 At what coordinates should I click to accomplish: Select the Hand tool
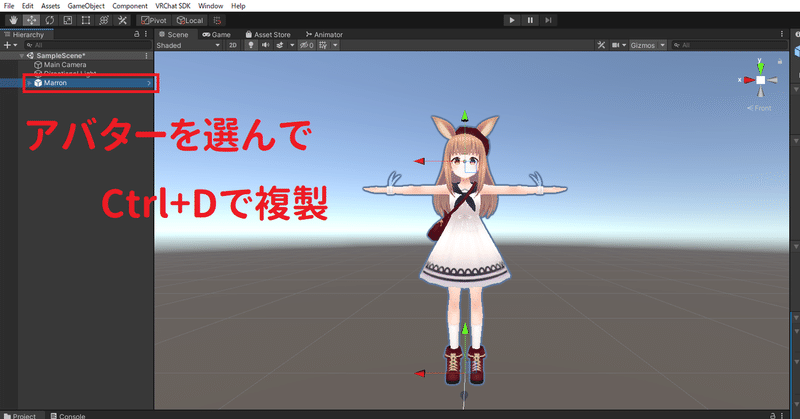pyautogui.click(x=13, y=20)
